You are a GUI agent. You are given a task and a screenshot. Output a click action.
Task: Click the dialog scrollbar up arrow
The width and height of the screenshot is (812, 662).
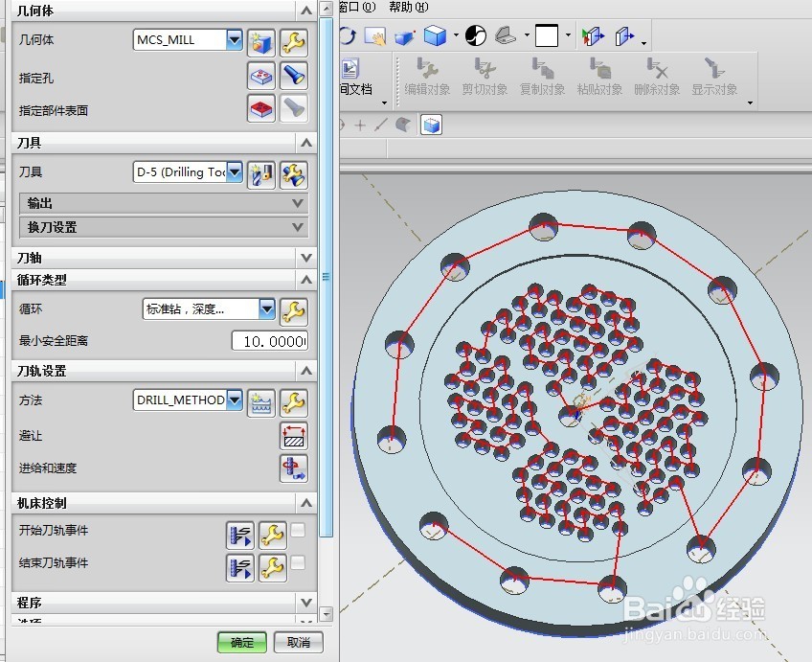pyautogui.click(x=326, y=8)
